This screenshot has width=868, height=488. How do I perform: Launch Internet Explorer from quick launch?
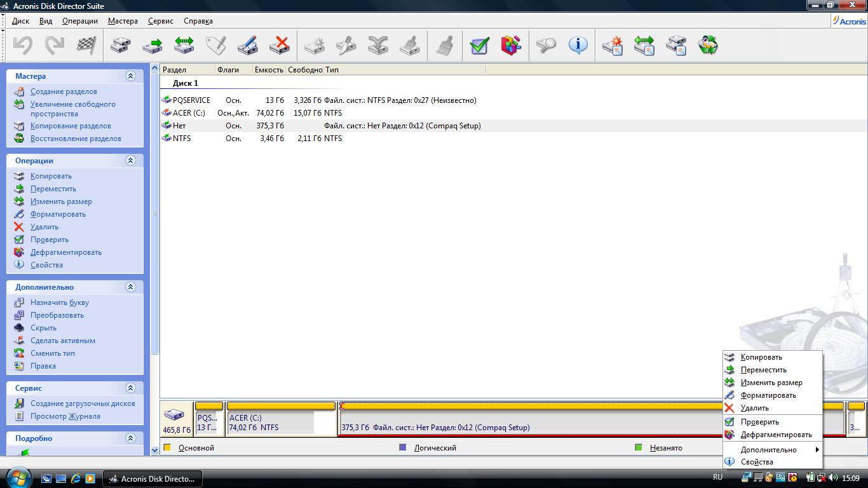coord(76,478)
